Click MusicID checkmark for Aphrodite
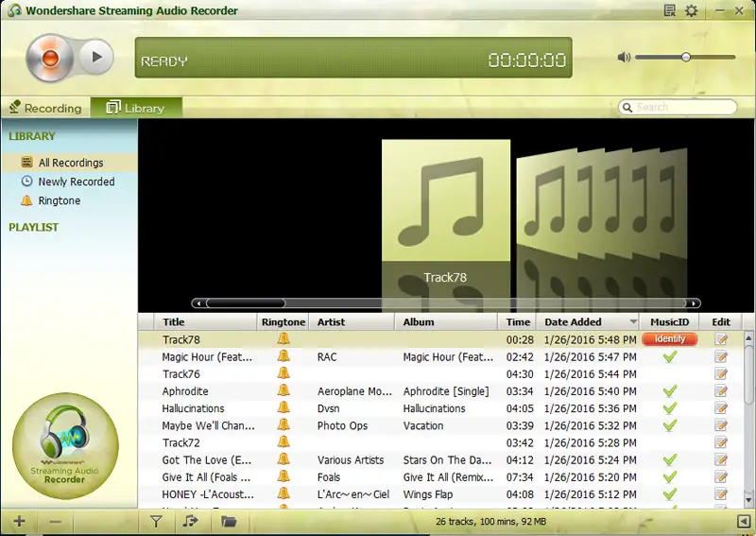This screenshot has height=536, width=756. click(x=669, y=390)
